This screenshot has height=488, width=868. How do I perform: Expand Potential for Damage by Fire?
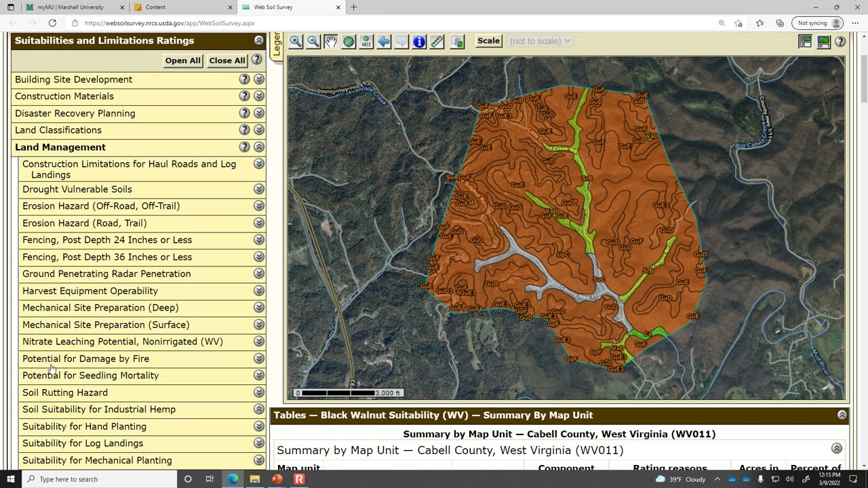(258, 359)
